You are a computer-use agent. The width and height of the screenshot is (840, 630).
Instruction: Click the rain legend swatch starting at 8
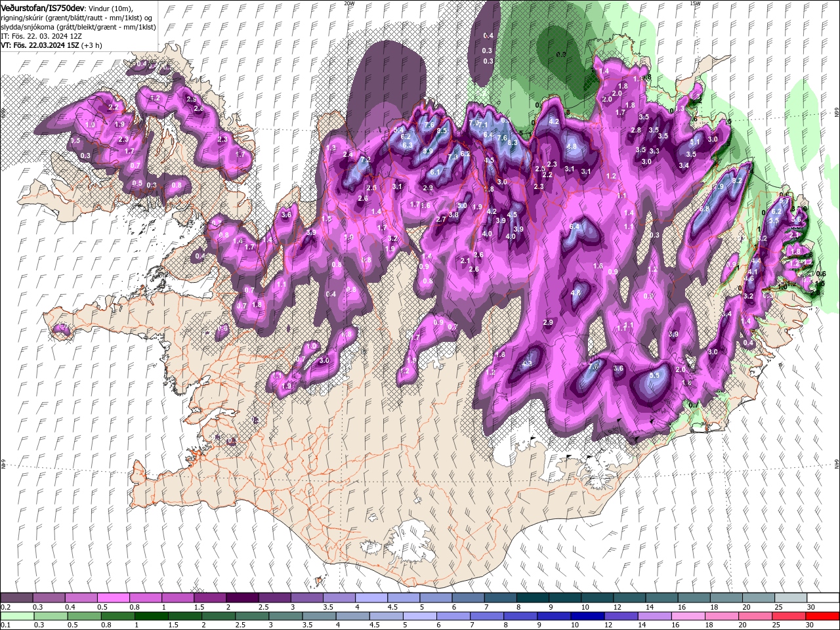(x=520, y=616)
